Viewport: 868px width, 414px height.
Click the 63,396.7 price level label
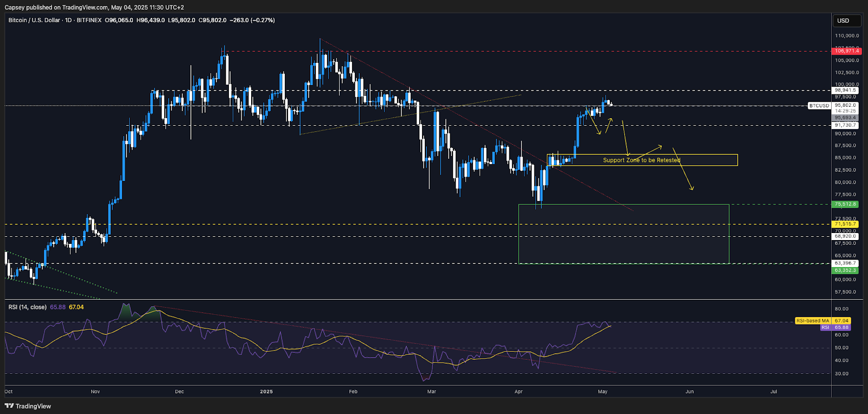click(x=845, y=263)
